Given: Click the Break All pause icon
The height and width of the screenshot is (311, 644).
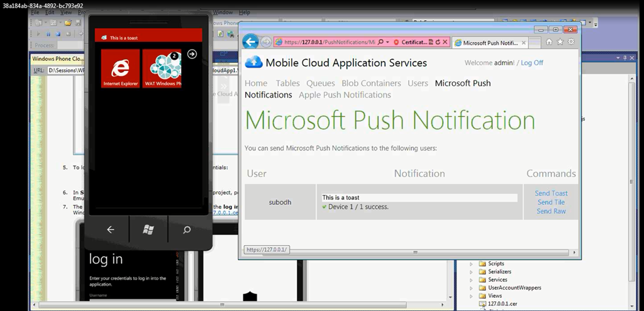Looking at the screenshot, I should (x=48, y=34).
